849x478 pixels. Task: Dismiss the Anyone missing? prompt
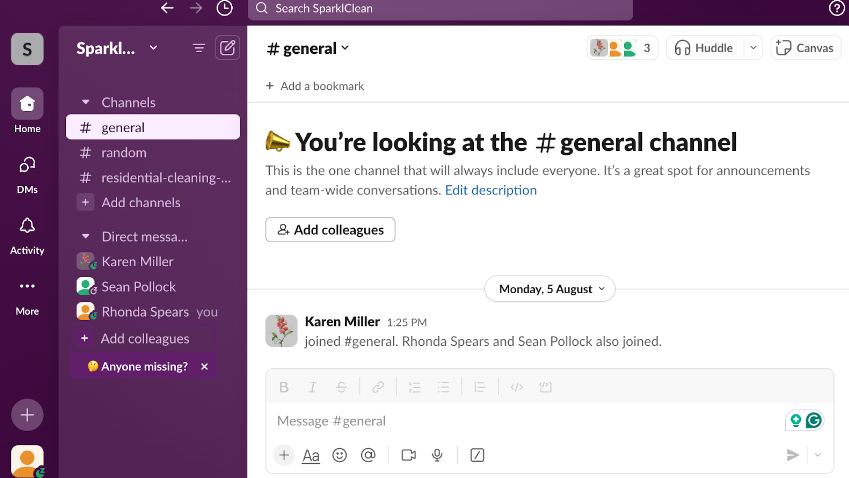click(204, 366)
